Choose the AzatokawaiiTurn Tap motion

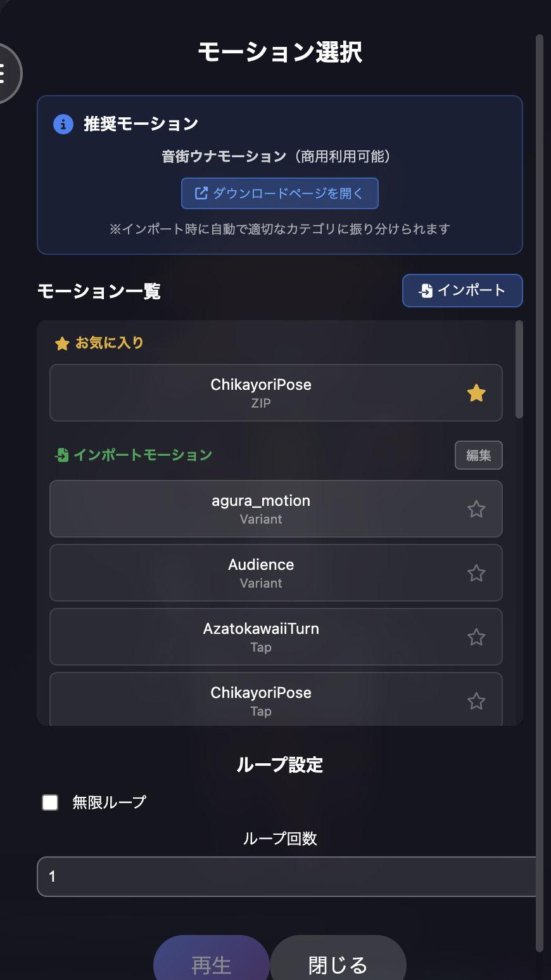pyautogui.click(x=261, y=637)
